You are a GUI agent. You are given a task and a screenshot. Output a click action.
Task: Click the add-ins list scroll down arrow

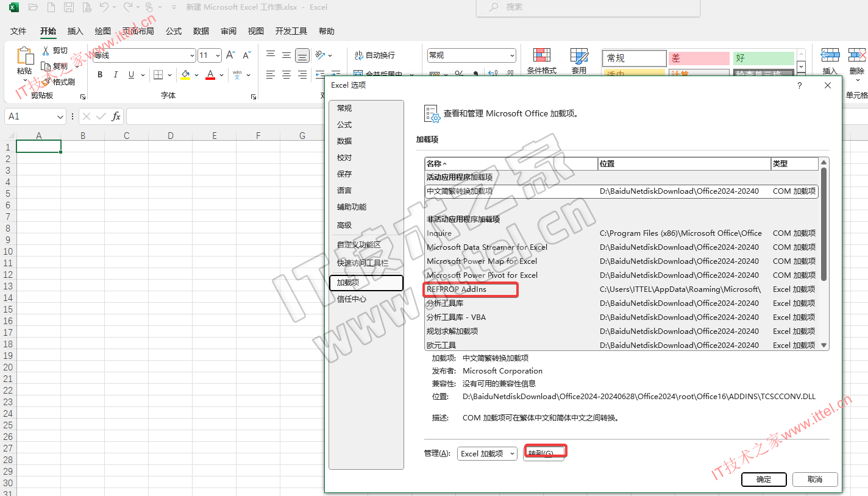tap(824, 345)
